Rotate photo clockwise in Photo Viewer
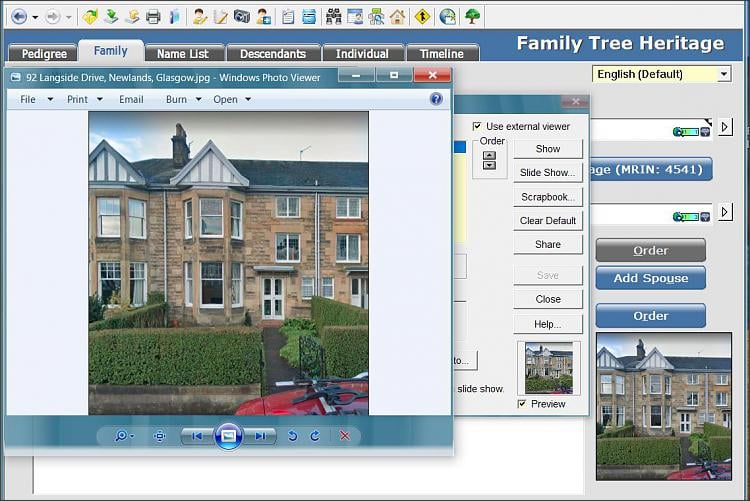 (x=315, y=436)
